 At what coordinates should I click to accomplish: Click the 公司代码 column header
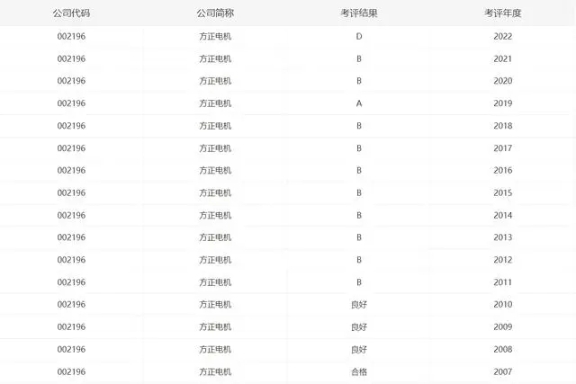(71, 13)
